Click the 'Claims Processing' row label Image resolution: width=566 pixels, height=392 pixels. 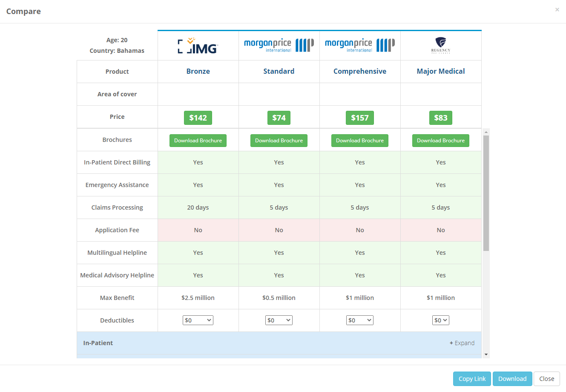pos(117,208)
